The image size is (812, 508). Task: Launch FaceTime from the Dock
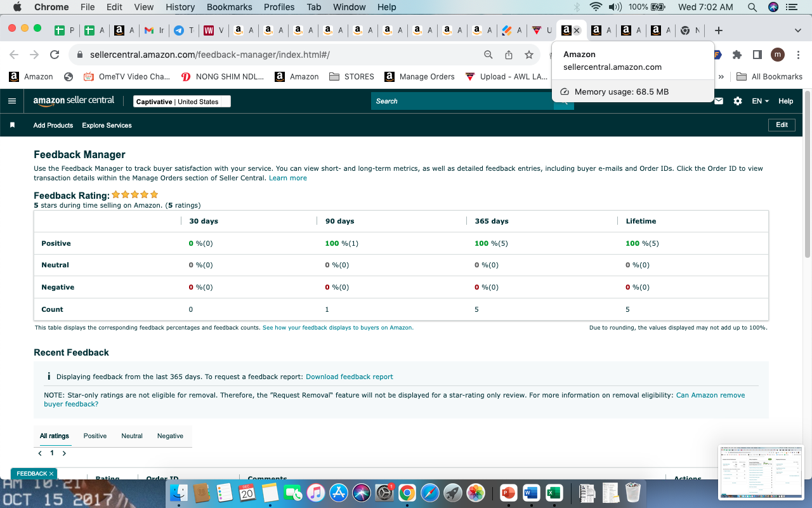(x=292, y=493)
